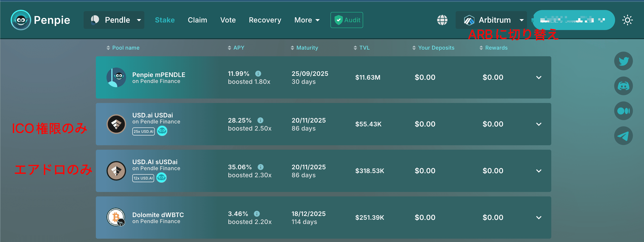This screenshot has width=644, height=242.
Task: Switch to the Stake tab
Action: pos(165,20)
